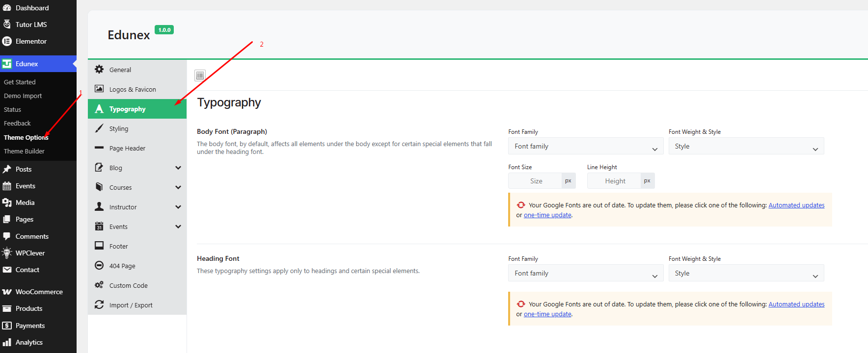The image size is (868, 353).
Task: Open Body Font family dropdown
Action: pos(586,146)
